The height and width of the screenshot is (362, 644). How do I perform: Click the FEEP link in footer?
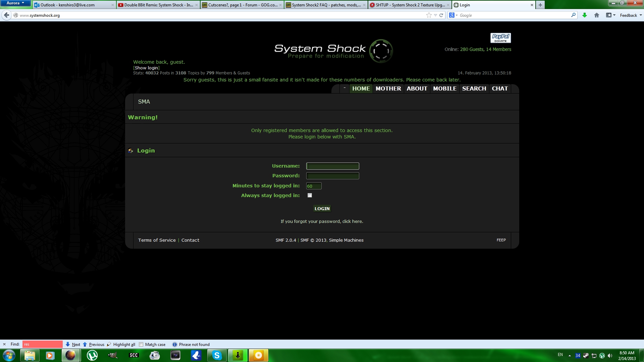pos(501,240)
